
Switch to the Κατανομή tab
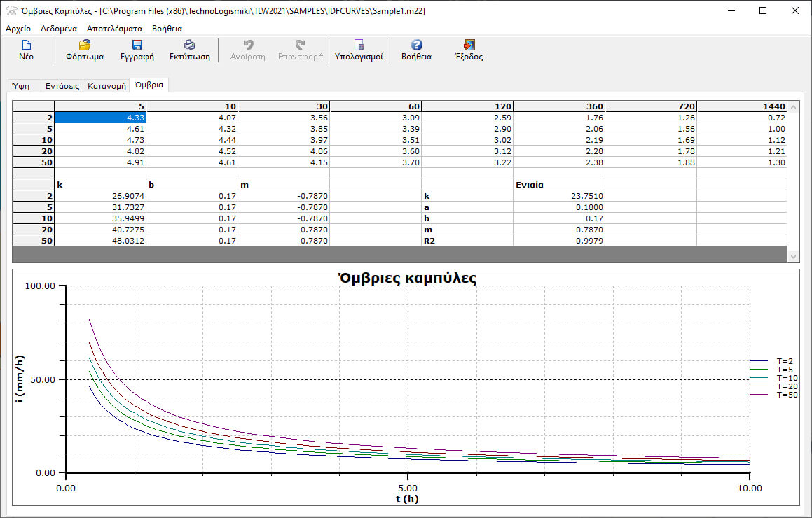pos(106,86)
